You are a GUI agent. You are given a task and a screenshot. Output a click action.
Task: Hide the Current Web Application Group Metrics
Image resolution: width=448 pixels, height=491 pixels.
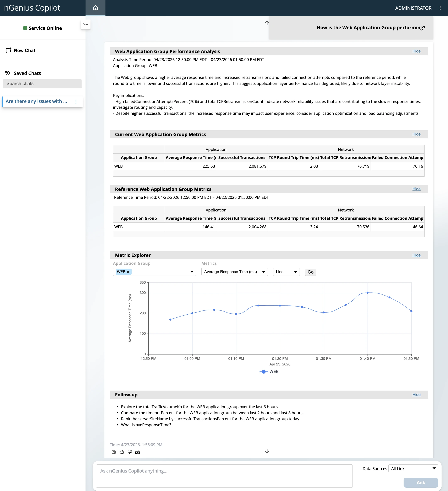tap(416, 134)
